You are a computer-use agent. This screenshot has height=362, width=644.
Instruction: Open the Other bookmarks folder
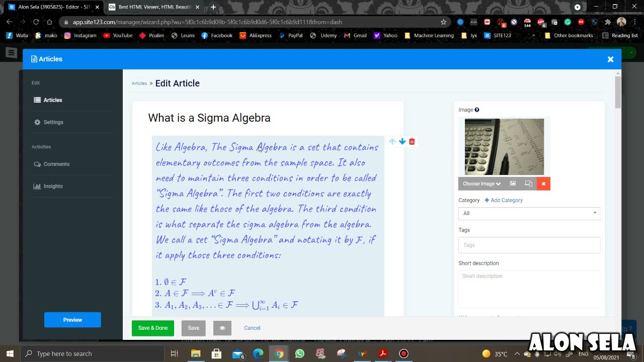569,36
